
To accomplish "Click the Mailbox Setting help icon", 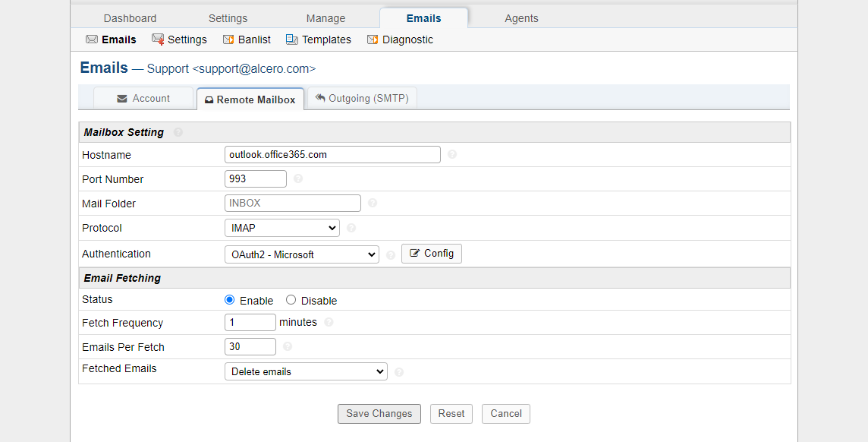I will pos(178,132).
